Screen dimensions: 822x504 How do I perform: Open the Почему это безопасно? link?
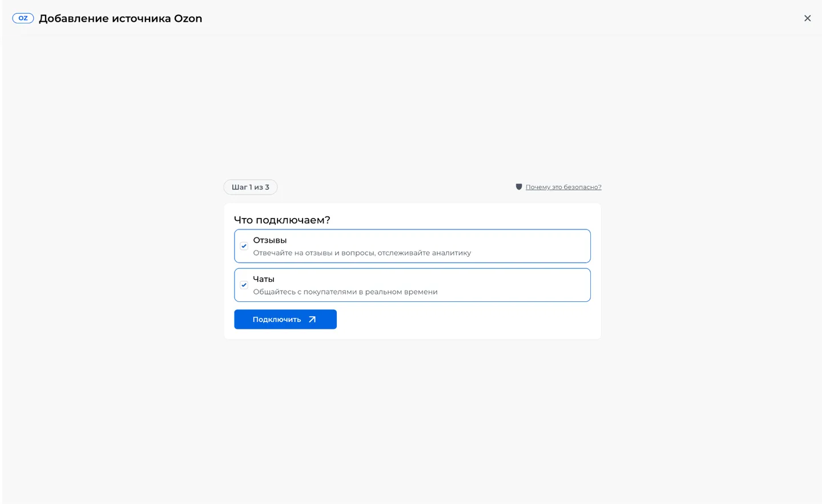(563, 187)
